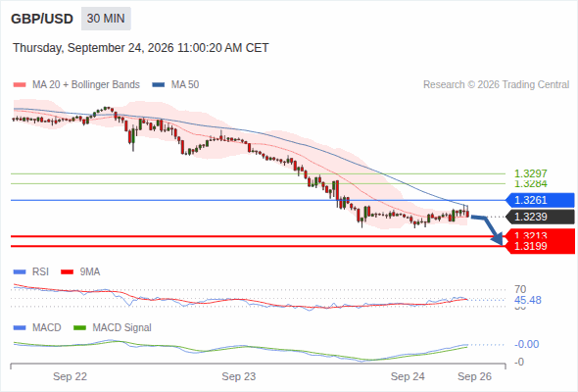Click the 'RSI' legend label
Image resolution: width=578 pixels, height=392 pixels.
40,271
